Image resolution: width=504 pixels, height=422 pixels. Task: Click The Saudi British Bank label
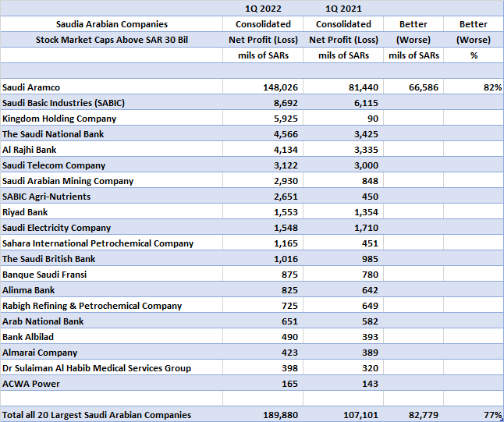pos(112,258)
